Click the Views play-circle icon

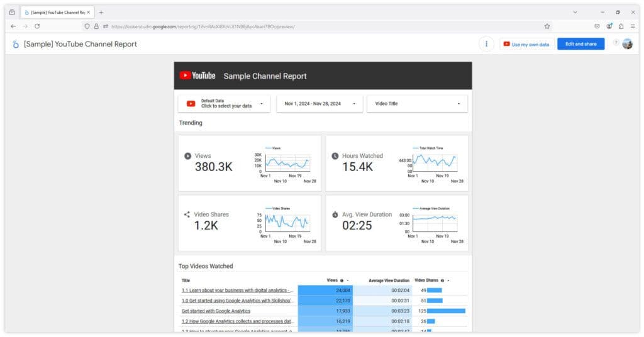pyautogui.click(x=187, y=156)
